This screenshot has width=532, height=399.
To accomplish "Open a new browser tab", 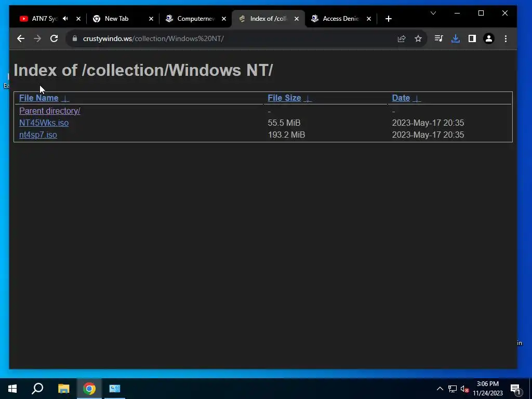I will click(389, 19).
